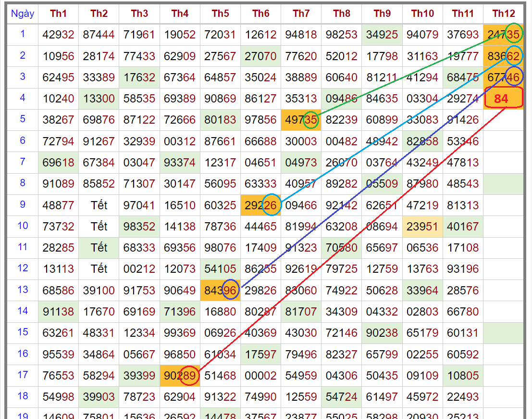
Task: Click day 1 link in Ngày column
Action: click(x=23, y=34)
